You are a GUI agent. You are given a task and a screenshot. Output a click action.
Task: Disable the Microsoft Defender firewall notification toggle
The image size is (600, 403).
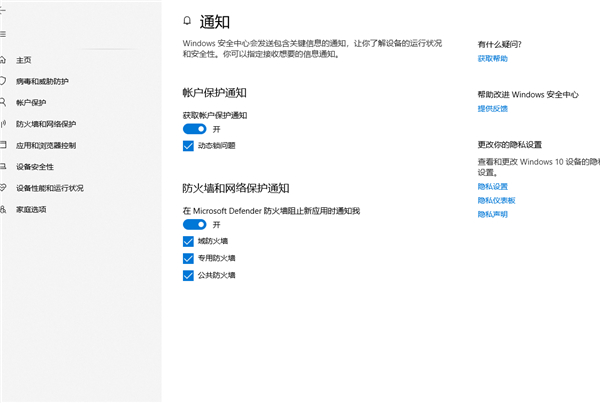pos(194,225)
